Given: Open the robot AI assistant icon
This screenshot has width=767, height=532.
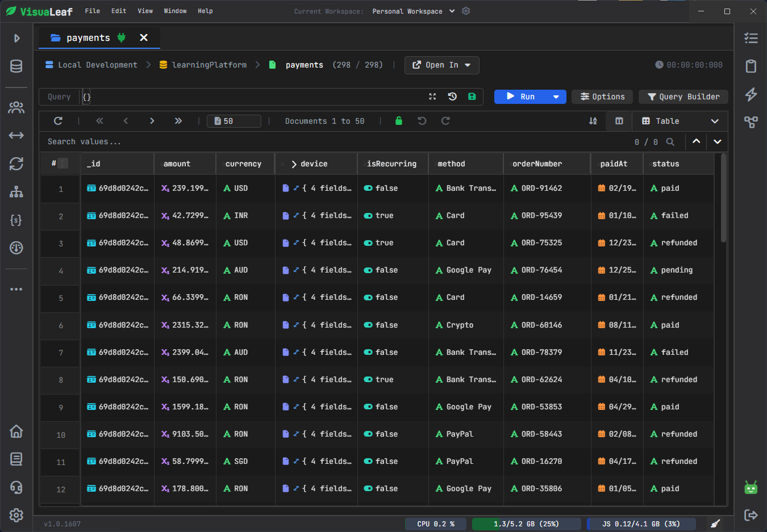Looking at the screenshot, I should pyautogui.click(x=751, y=487).
